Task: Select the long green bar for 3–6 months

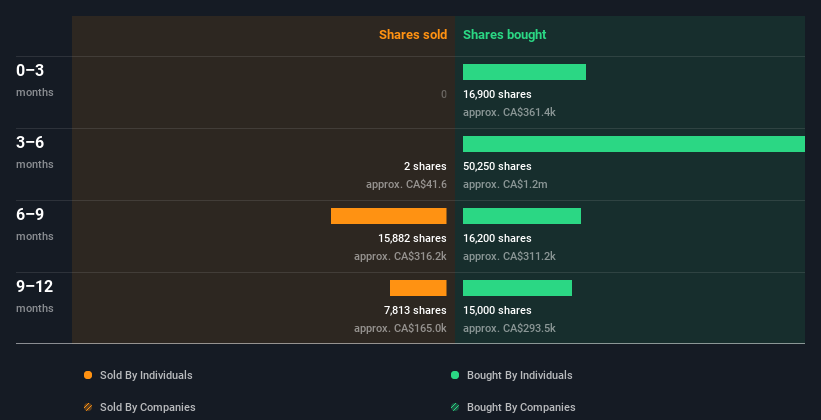Action: (x=633, y=144)
